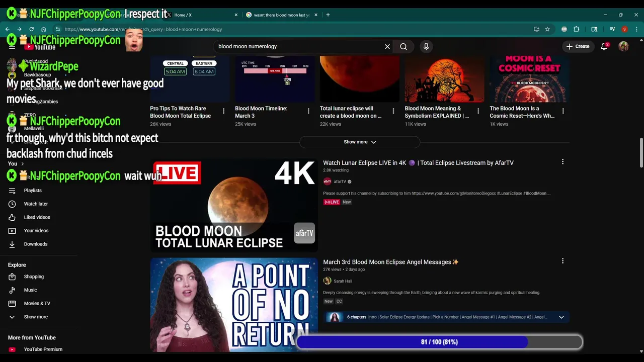
Task: Open the Sarah Hall channel link
Action: tap(343, 281)
